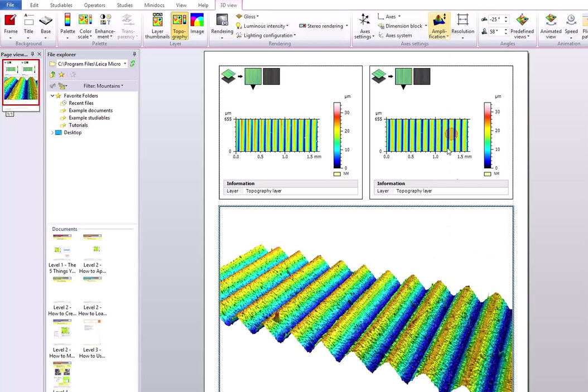This screenshot has width=588, height=392.
Task: Open Level 1 - The 5 Things document
Action: tap(62, 254)
